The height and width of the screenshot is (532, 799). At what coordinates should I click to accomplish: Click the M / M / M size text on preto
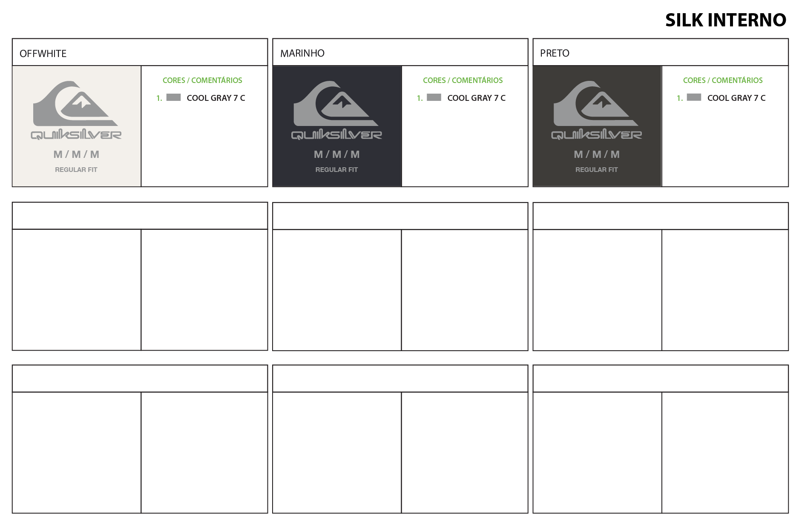(x=596, y=154)
